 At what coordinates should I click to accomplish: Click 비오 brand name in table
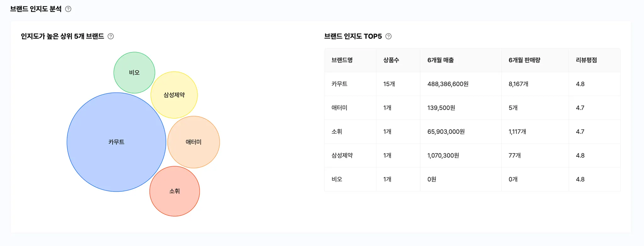337,179
